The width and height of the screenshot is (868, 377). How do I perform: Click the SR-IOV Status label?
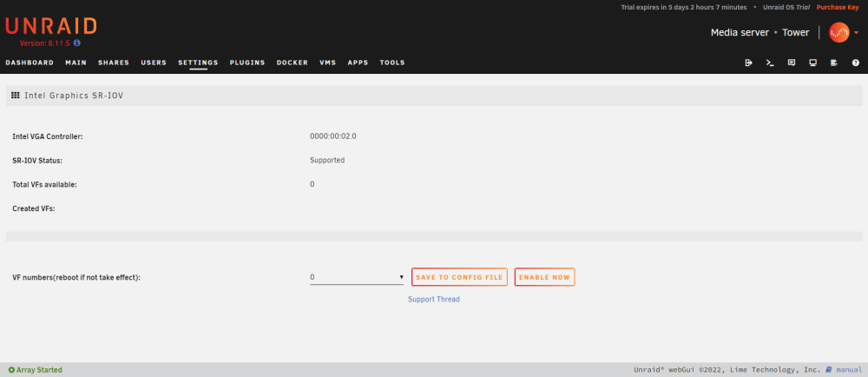[x=37, y=161]
